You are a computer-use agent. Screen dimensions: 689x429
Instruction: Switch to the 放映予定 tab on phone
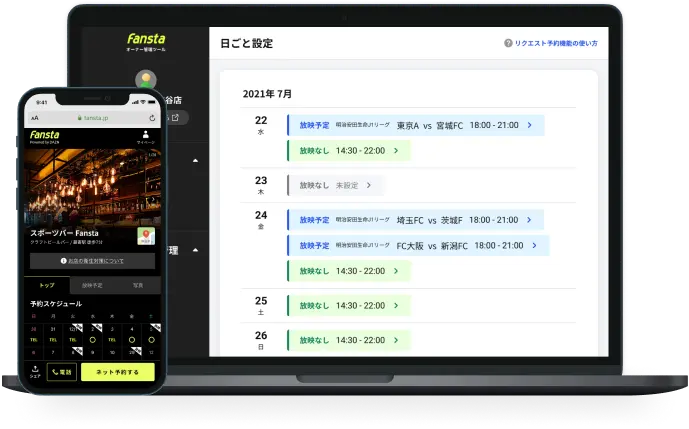tap(92, 285)
